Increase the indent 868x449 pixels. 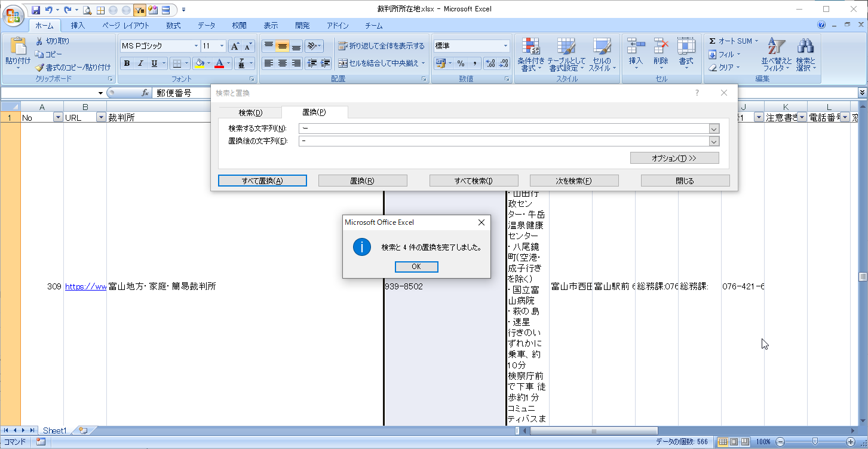[325, 63]
